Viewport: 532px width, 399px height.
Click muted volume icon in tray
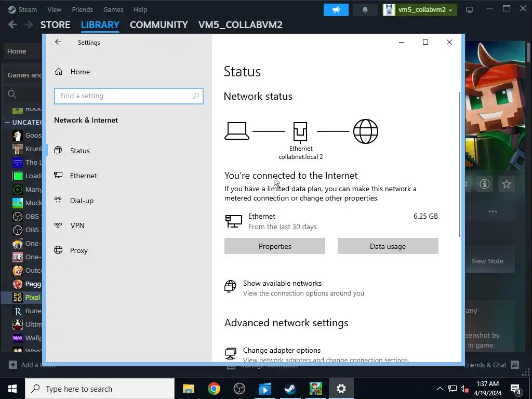465,389
